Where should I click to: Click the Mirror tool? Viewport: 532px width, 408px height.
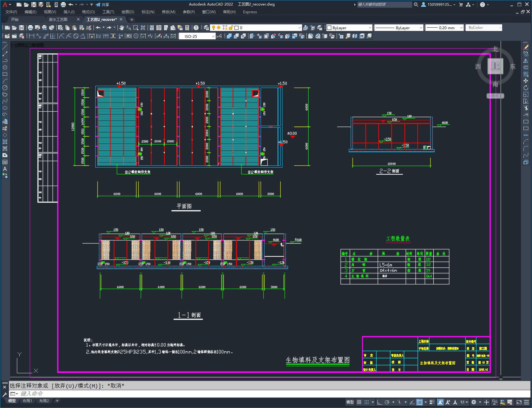click(526, 61)
